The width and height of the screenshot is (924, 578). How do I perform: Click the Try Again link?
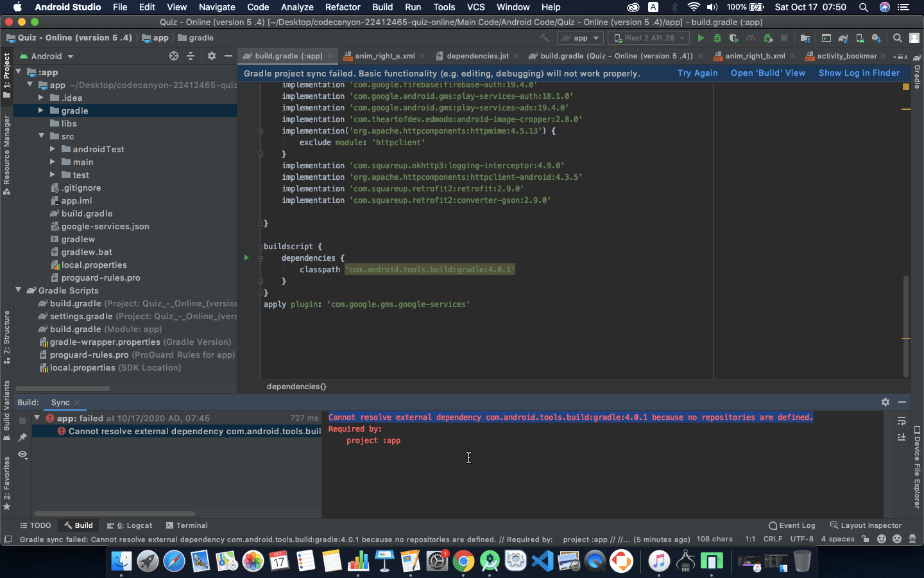[x=697, y=73]
